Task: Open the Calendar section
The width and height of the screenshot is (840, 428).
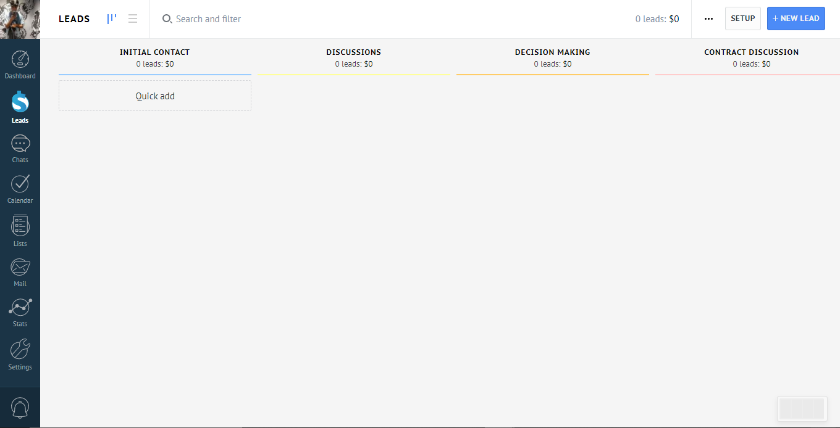Action: click(x=20, y=189)
